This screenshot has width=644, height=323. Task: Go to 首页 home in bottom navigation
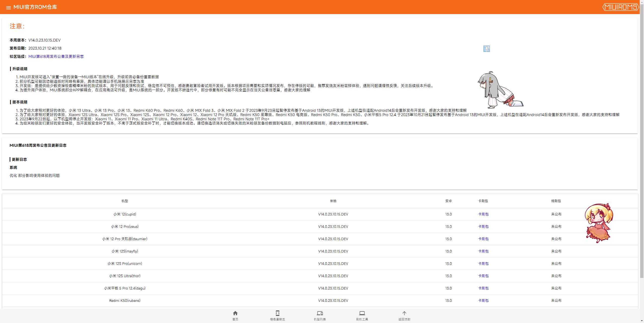pos(235,316)
